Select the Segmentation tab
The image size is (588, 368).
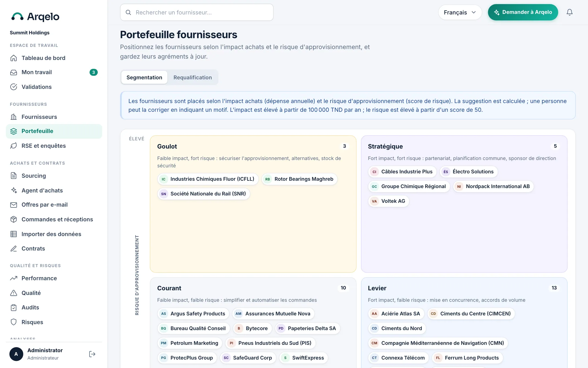point(144,77)
